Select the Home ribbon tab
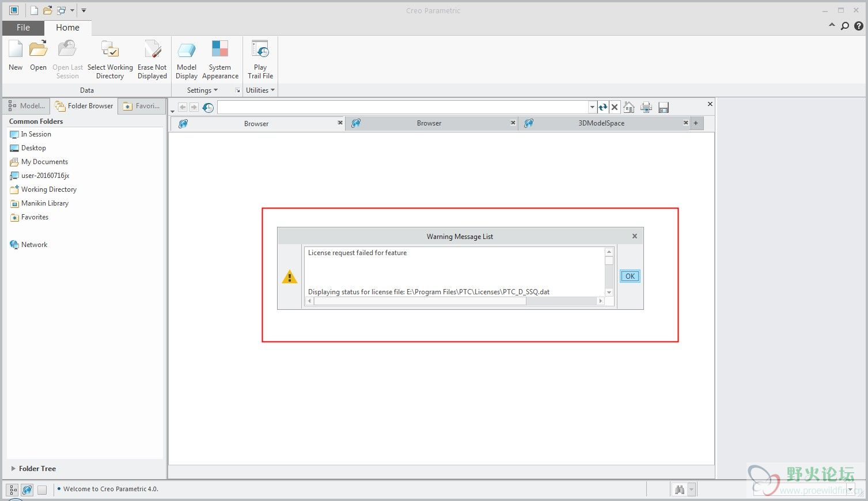Viewport: 868px width, 501px height. (67, 28)
